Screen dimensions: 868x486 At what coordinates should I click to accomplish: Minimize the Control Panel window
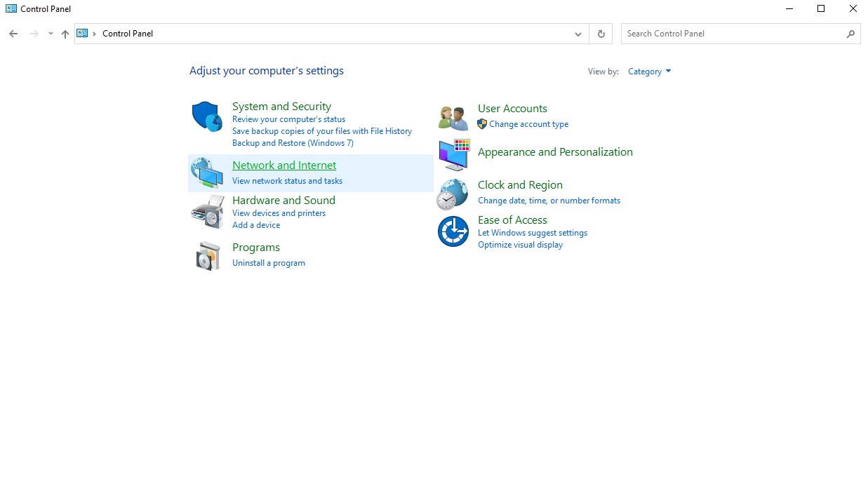pyautogui.click(x=789, y=9)
